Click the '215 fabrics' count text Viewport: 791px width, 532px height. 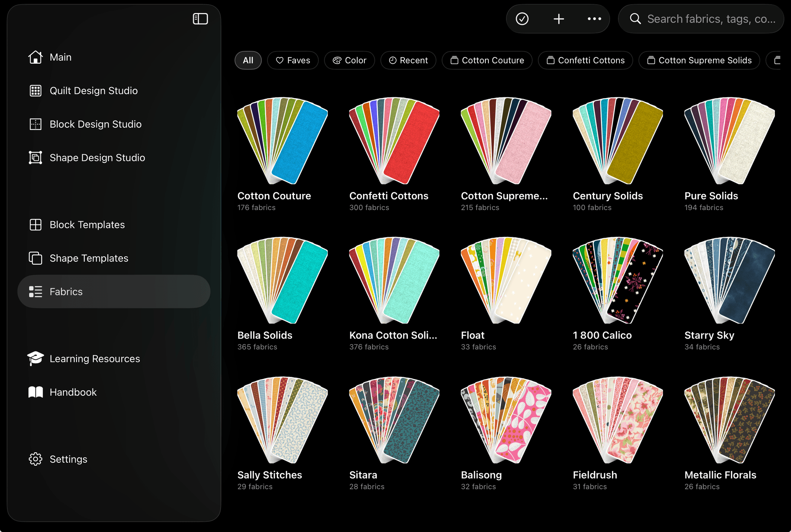point(480,207)
